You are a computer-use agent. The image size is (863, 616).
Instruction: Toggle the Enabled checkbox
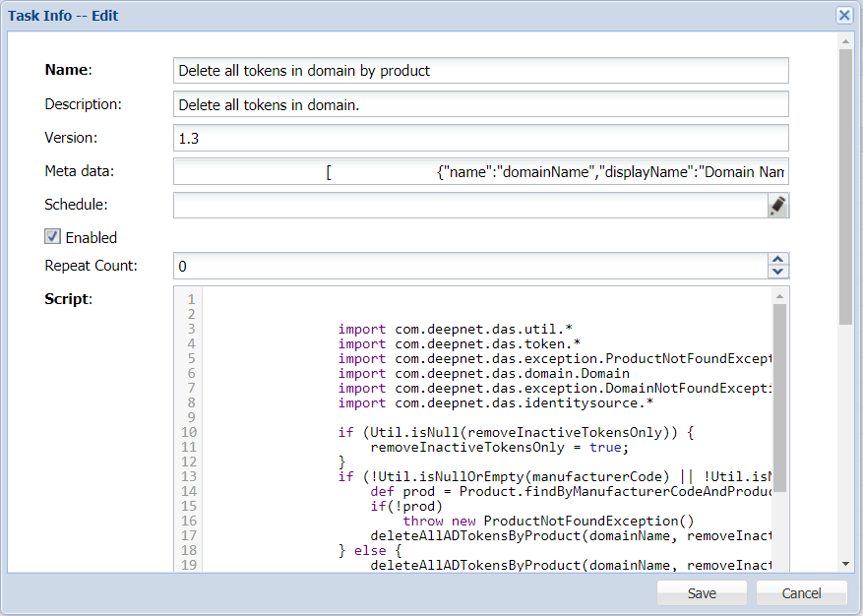(x=53, y=236)
